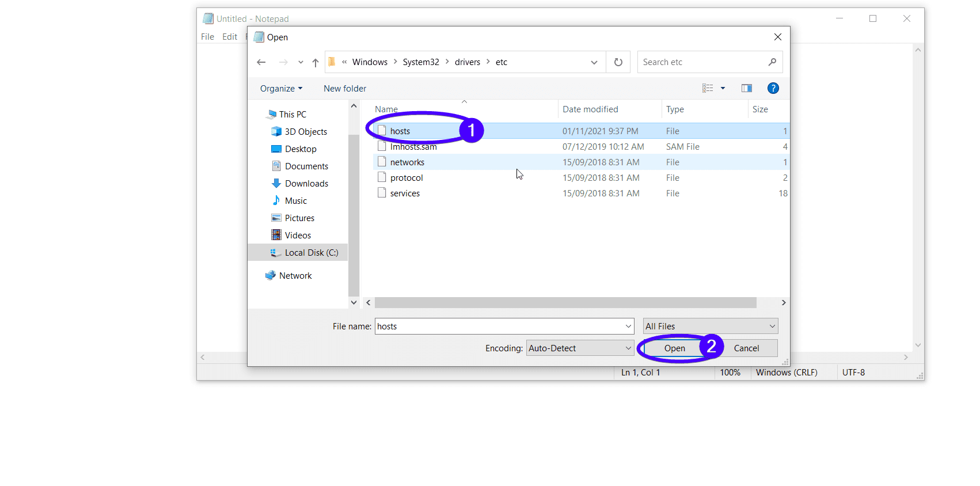Open the All Files type dropdown
980x486 pixels.
coord(711,326)
